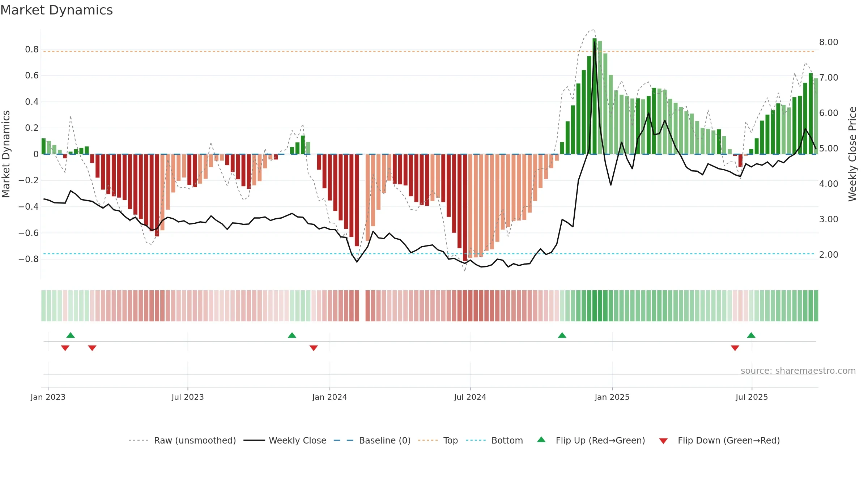This screenshot has height=488, width=868.
Task: Toggle the Weekly Close legend entry
Action: [x=285, y=440]
